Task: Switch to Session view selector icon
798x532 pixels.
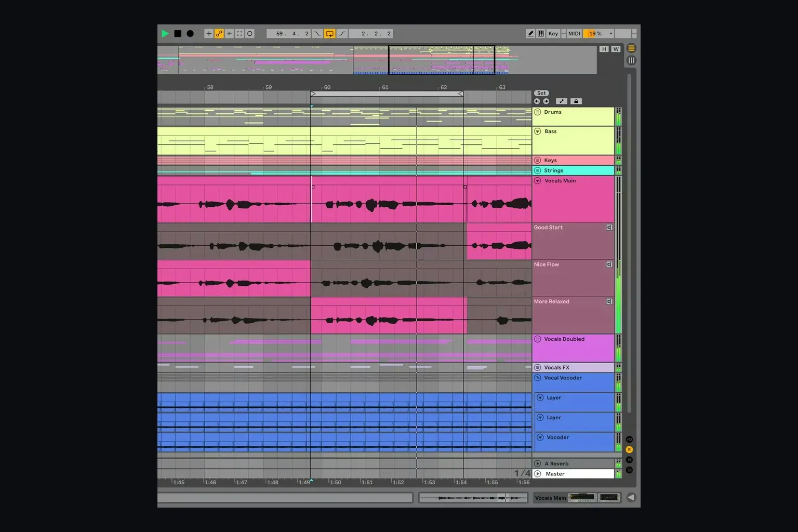Action: click(x=631, y=60)
